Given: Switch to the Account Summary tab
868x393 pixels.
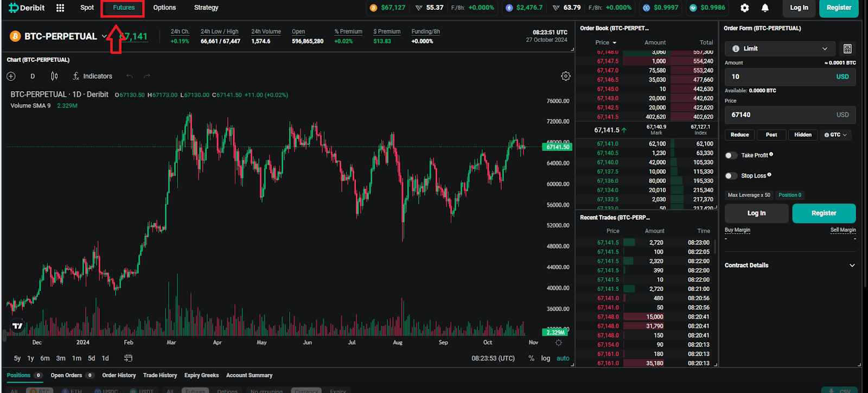Looking at the screenshot, I should point(249,375).
